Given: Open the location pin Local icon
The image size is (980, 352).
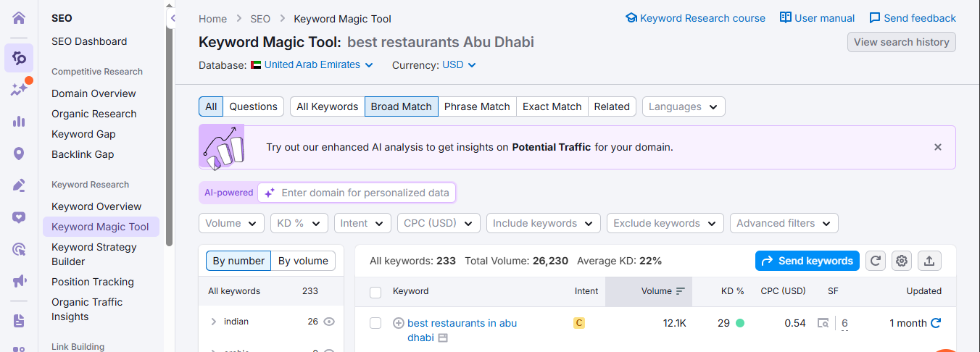Looking at the screenshot, I should tap(19, 154).
